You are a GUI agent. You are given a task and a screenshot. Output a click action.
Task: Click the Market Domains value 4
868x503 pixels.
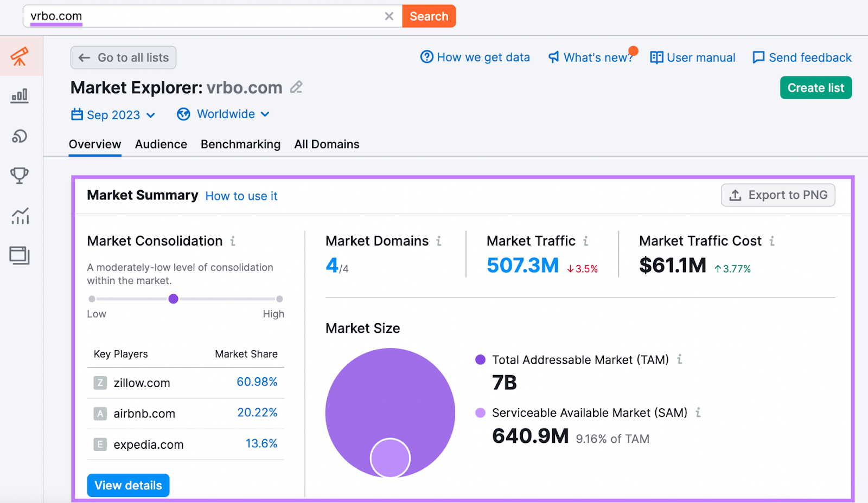(x=331, y=265)
